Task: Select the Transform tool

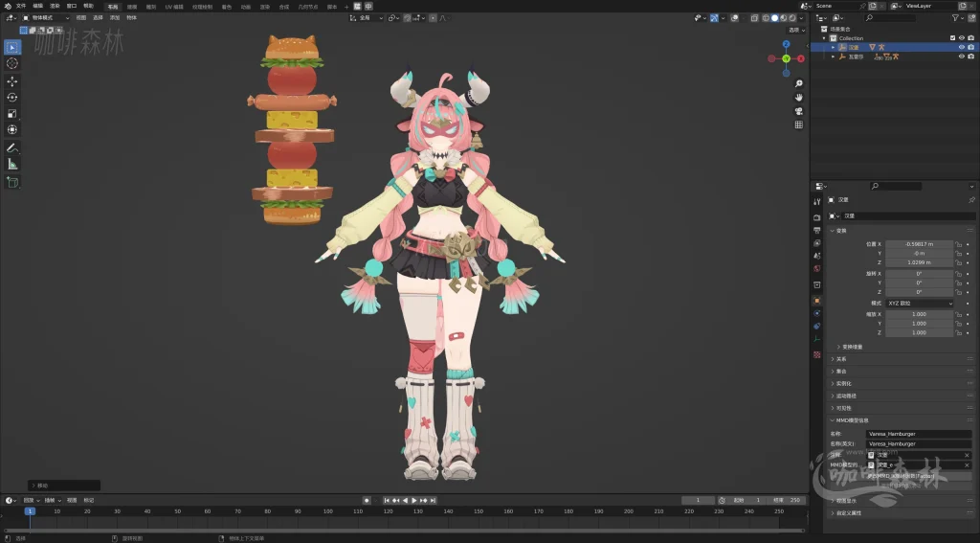Action: click(x=11, y=129)
